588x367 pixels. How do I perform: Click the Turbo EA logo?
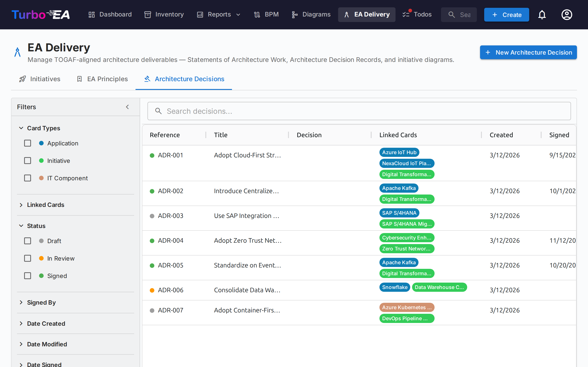(x=41, y=14)
